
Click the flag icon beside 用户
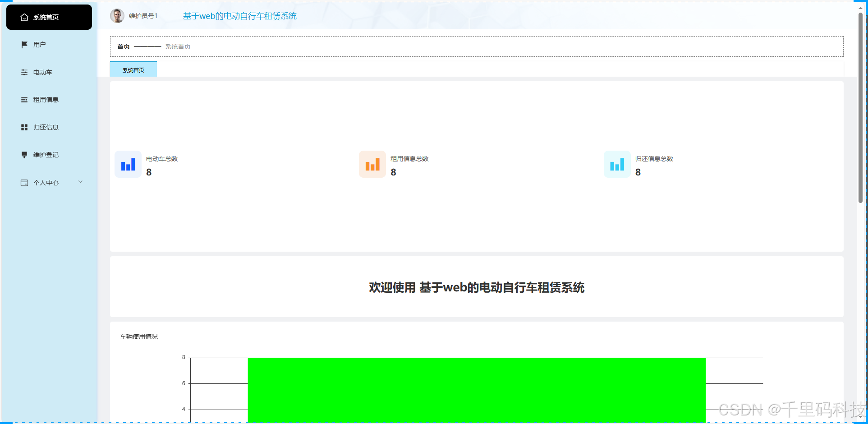click(x=24, y=45)
